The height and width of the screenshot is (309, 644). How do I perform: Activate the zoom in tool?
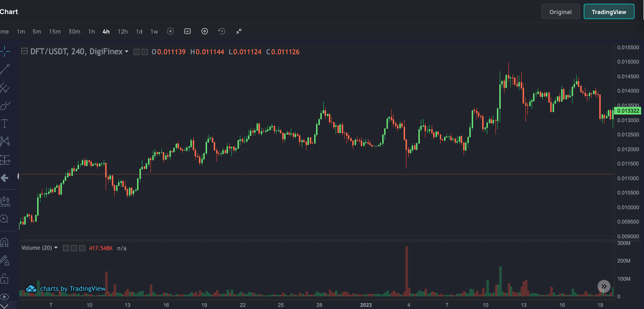point(4,219)
